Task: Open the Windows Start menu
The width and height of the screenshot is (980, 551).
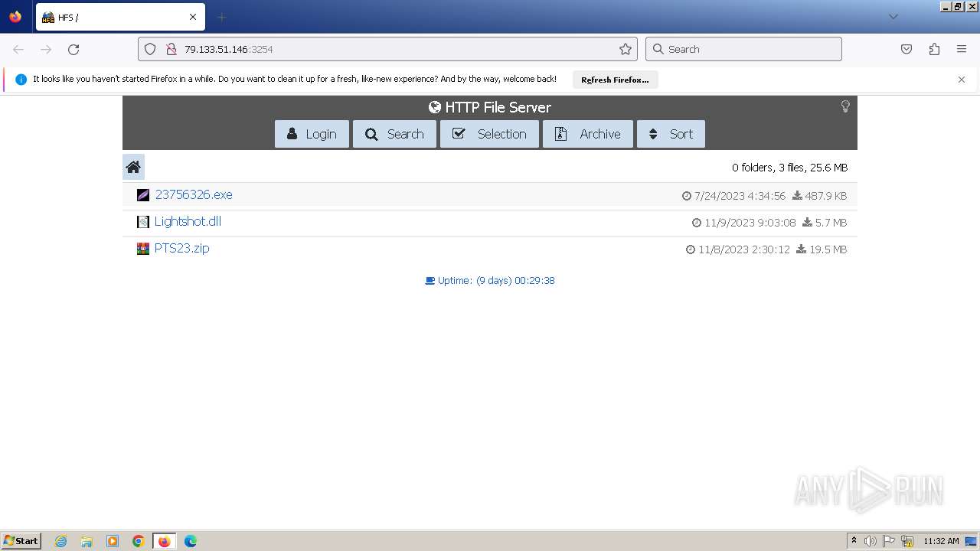Action: point(21,540)
